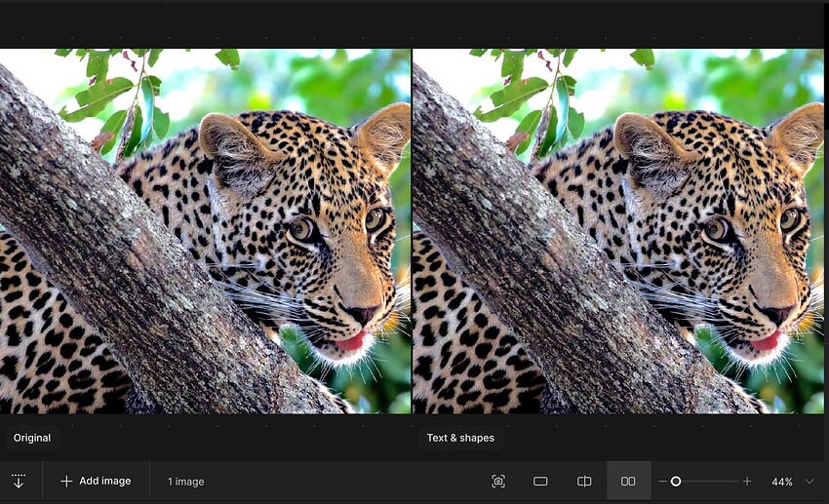This screenshot has height=504, width=829.
Task: Switch to single view layout icon
Action: [540, 482]
